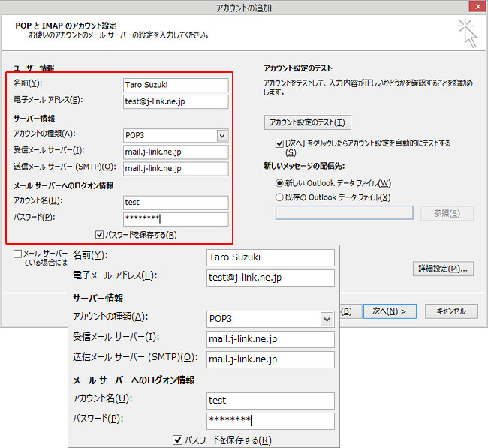Select 新しい Outlook データ ファイル(W) radio button
Viewport: 488px width, 448px height.
click(x=279, y=183)
